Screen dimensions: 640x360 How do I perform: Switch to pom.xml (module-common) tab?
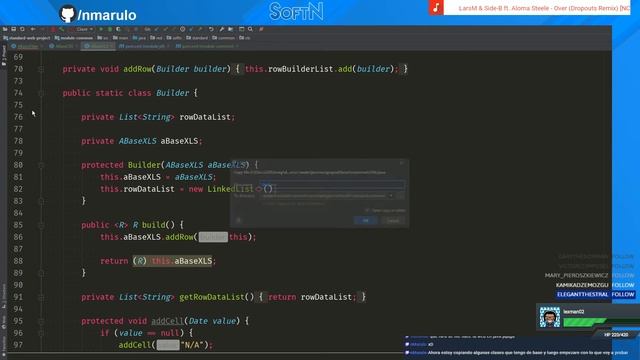coord(207,46)
